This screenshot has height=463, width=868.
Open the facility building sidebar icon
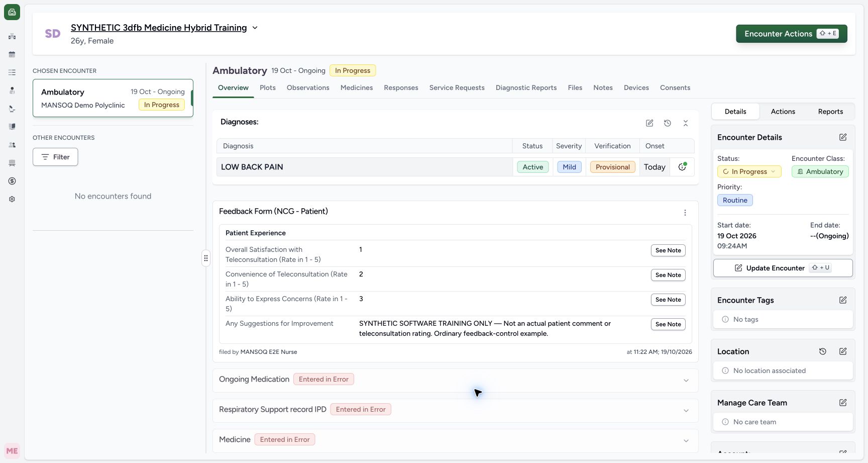tap(12, 36)
